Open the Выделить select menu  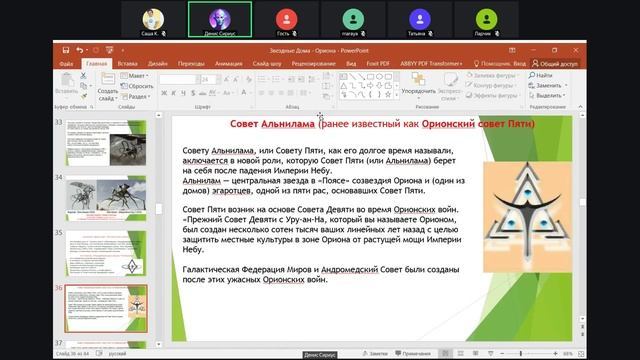(547, 96)
